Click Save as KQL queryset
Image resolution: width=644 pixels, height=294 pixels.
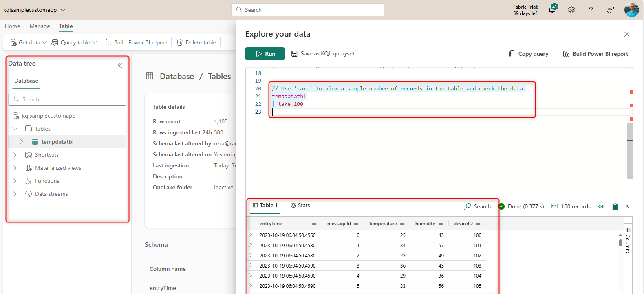coord(323,54)
